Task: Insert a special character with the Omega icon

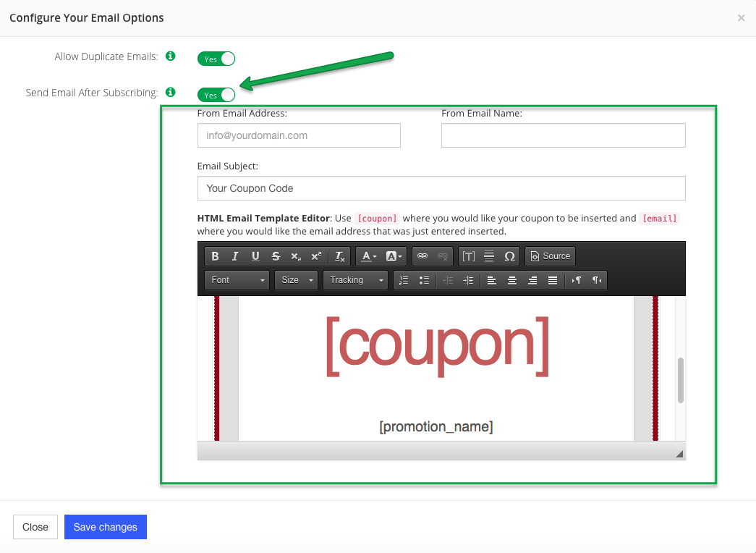Action: (x=511, y=256)
